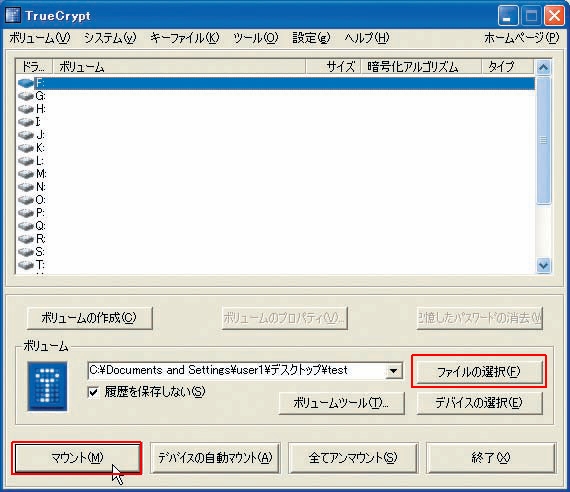Viewport: 570px width, 492px height.
Task: Select the L: drive icon
Action: pos(25,161)
